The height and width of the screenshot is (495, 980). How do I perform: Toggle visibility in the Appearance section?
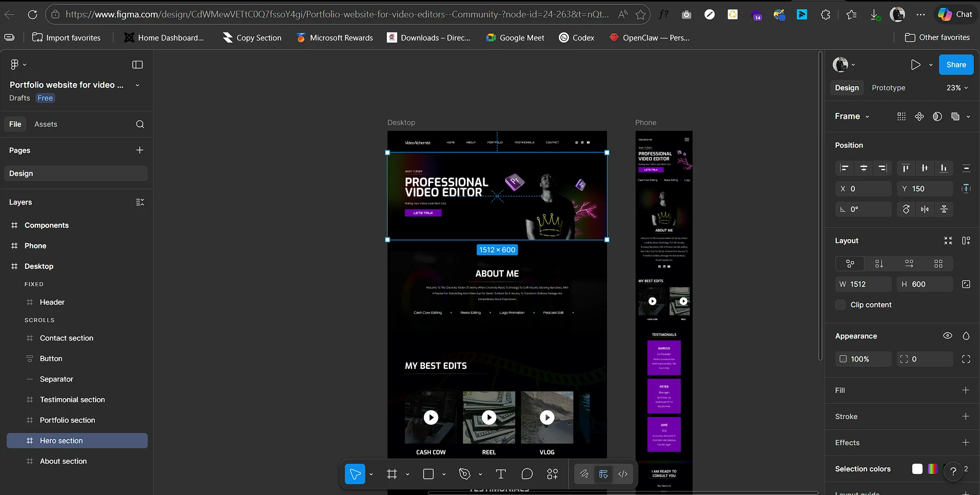click(947, 336)
